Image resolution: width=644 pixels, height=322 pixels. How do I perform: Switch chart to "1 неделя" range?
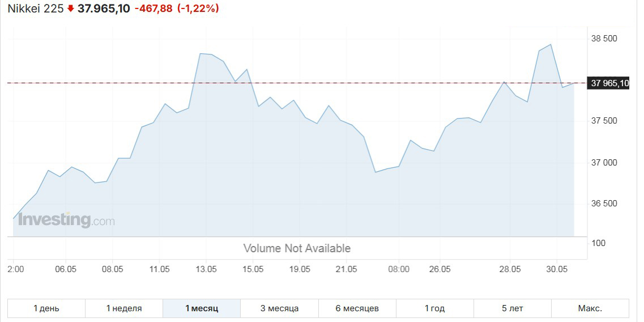click(x=124, y=308)
